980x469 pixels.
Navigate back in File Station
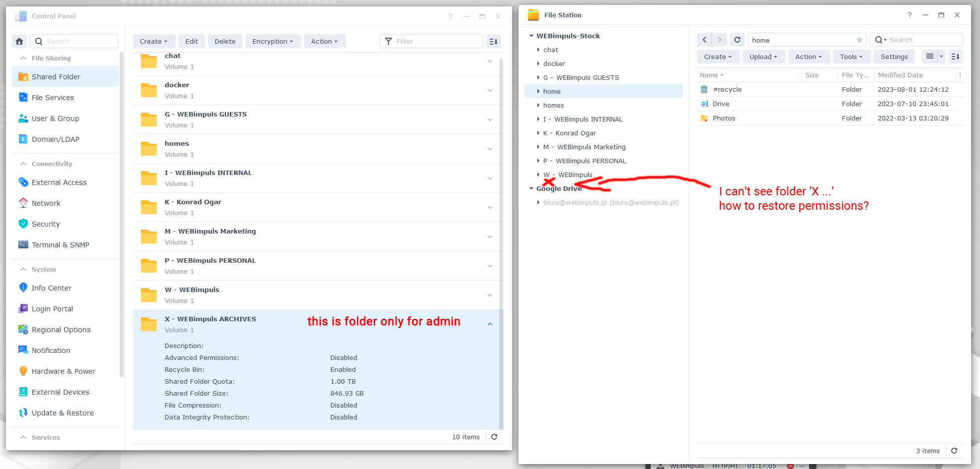(x=704, y=40)
